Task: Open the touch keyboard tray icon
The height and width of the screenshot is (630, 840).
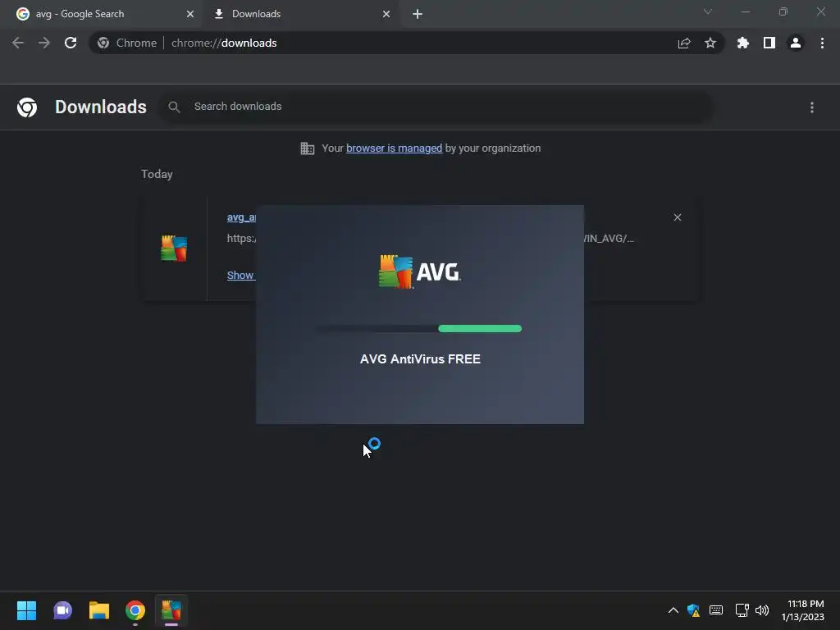Action: coord(716,610)
